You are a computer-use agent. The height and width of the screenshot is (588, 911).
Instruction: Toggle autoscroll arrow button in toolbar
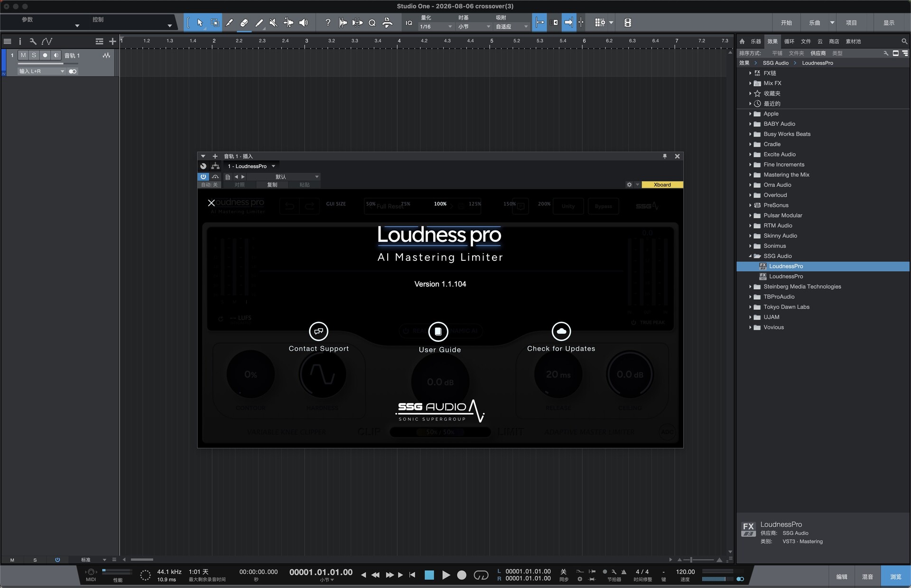point(568,22)
